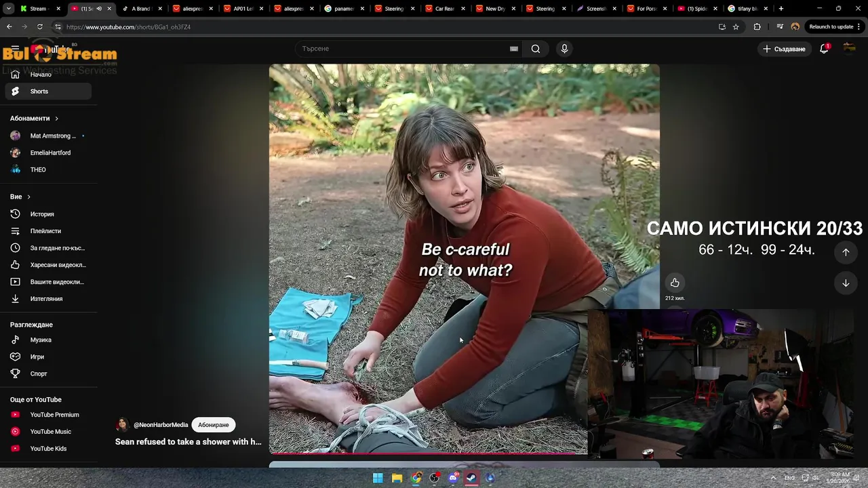This screenshot has height=488, width=868.
Task: Expand the Вие section
Action: pos(20,197)
